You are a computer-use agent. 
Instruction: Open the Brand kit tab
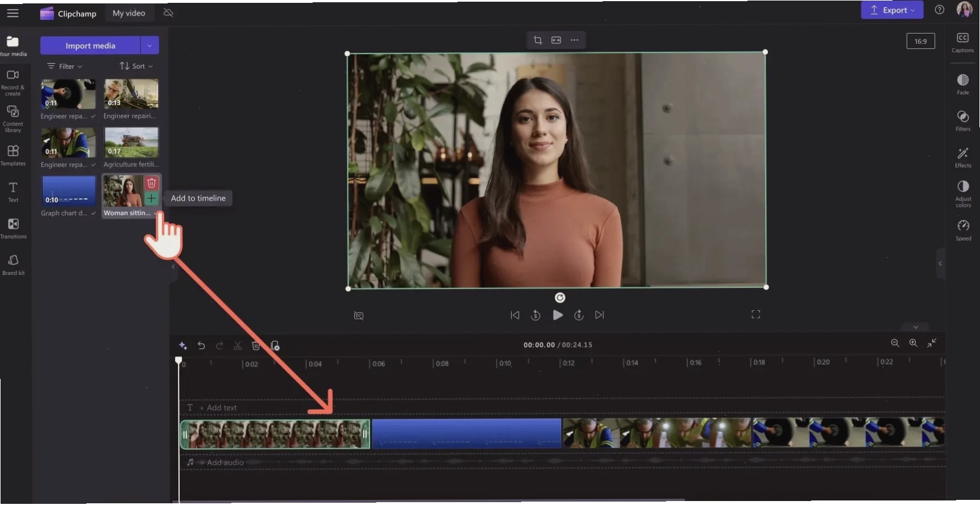13,264
